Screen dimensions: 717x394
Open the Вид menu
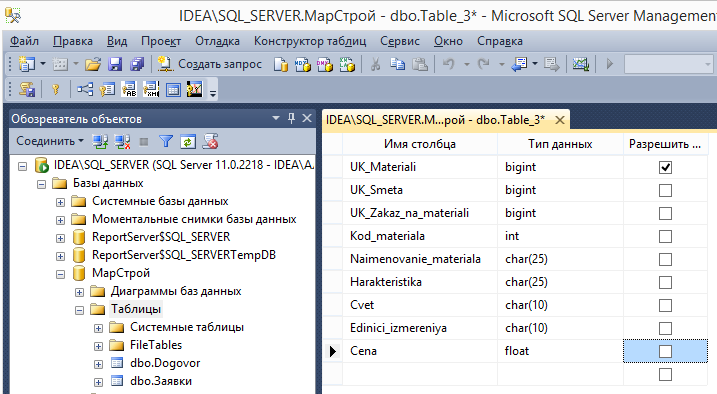117,41
